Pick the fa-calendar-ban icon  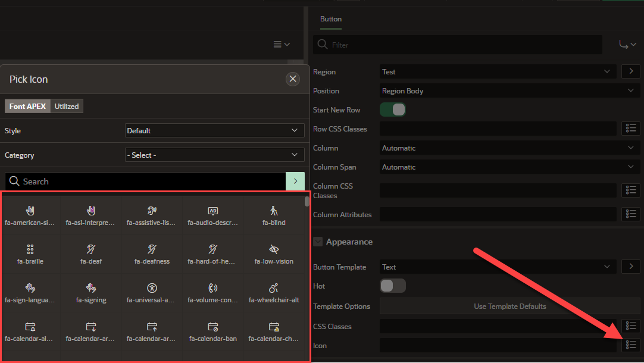coord(212,332)
